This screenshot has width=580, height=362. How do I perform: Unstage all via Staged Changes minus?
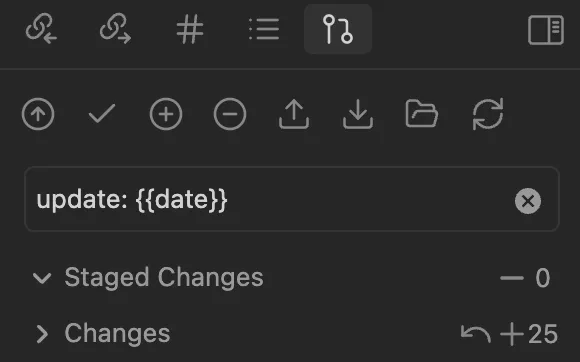pyautogui.click(x=512, y=278)
